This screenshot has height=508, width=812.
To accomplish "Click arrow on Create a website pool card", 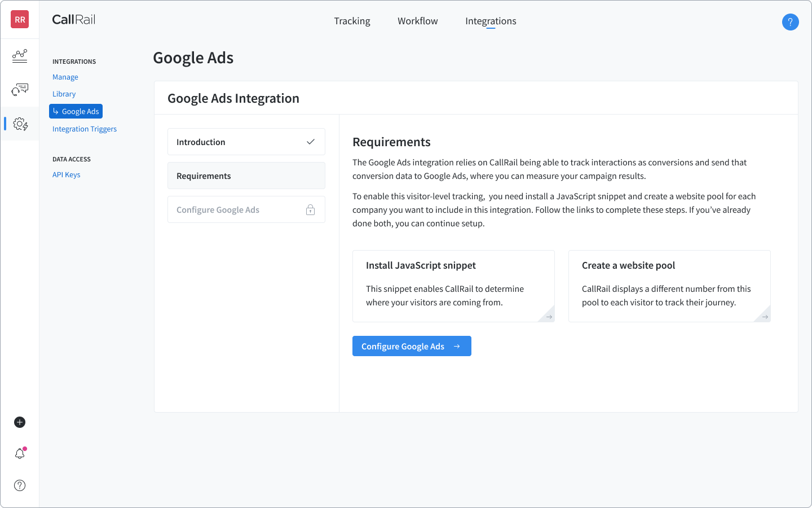I will (x=765, y=317).
